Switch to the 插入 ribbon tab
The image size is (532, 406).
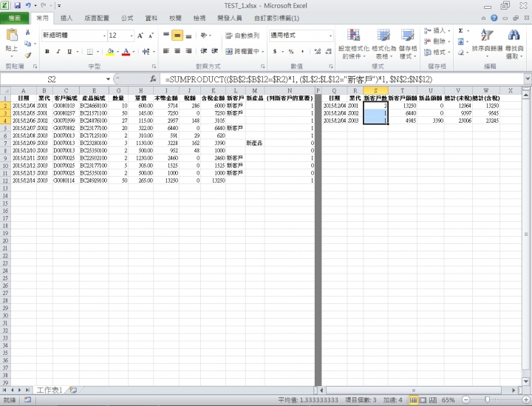(x=66, y=18)
